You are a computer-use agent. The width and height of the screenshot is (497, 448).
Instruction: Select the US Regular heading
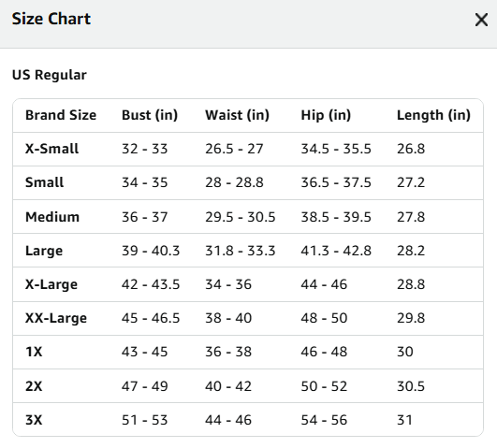49,75
